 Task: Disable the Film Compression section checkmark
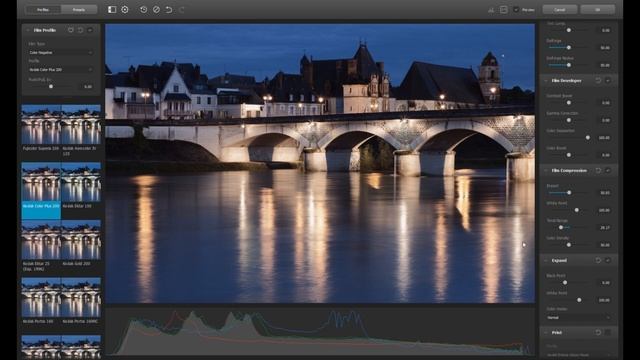pyautogui.click(x=608, y=171)
